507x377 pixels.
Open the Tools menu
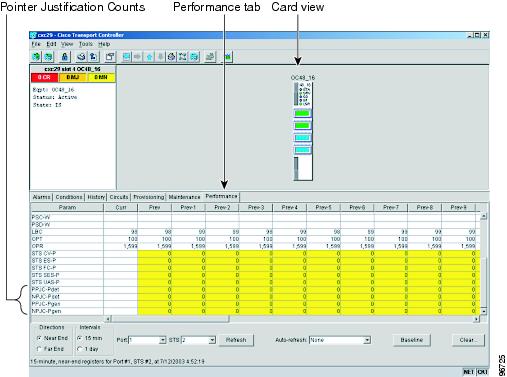86,44
